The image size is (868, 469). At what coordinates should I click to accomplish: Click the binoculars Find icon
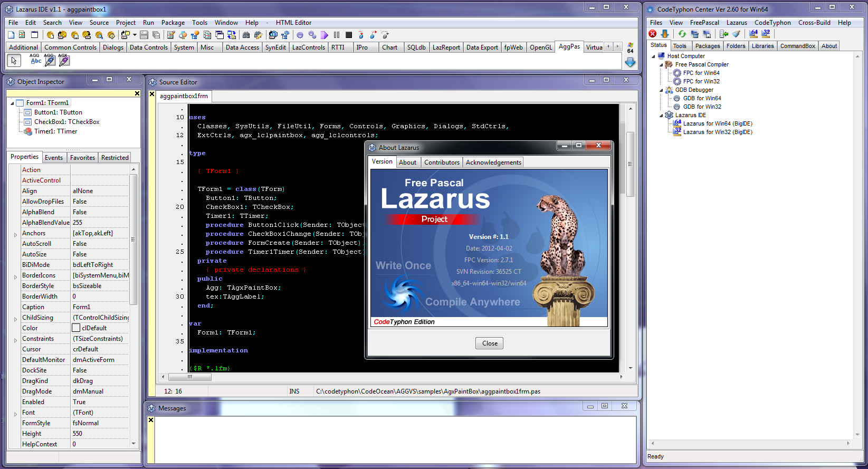tap(246, 35)
